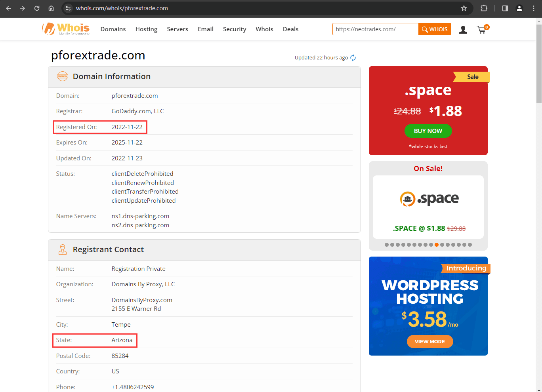Click the browser address bar URL
542x392 pixels.
pyautogui.click(x=122, y=8)
